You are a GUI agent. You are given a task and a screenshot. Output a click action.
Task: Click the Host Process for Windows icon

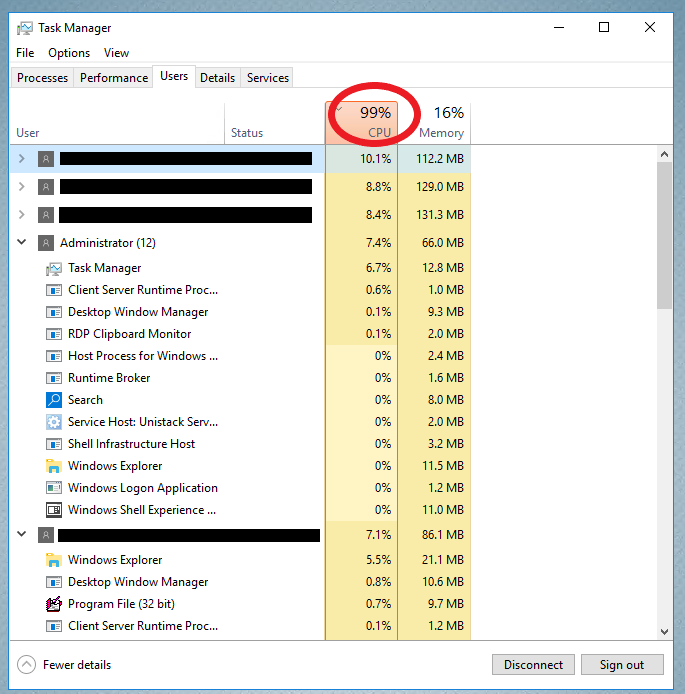[x=54, y=356]
